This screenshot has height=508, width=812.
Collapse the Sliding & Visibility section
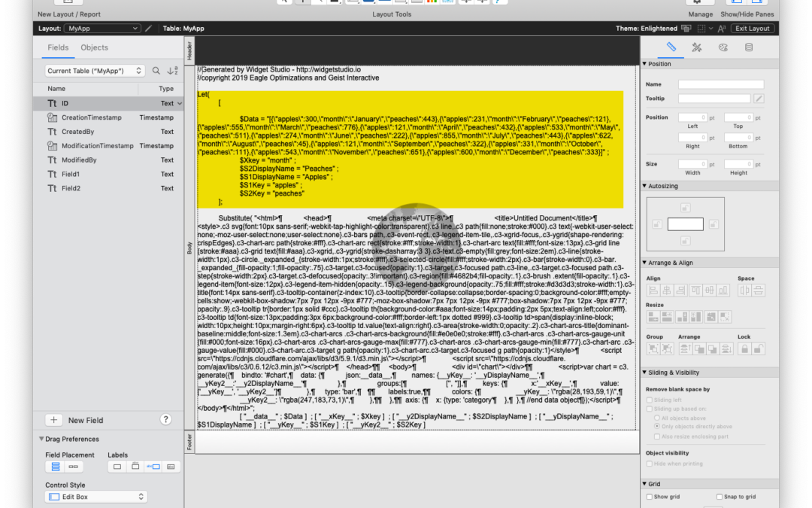click(x=645, y=373)
